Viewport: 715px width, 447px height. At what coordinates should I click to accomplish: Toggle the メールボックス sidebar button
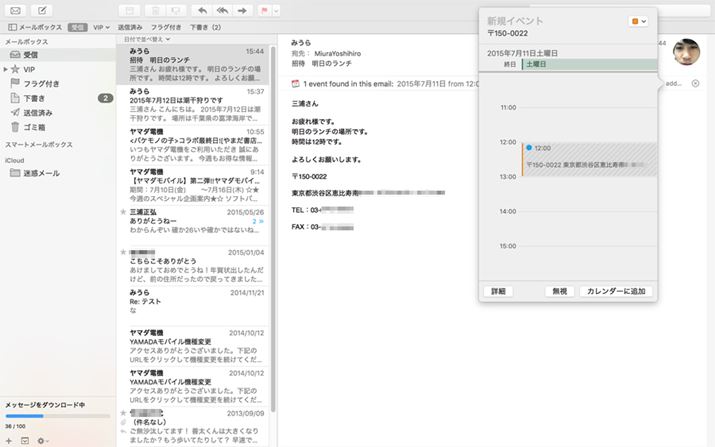[32, 27]
